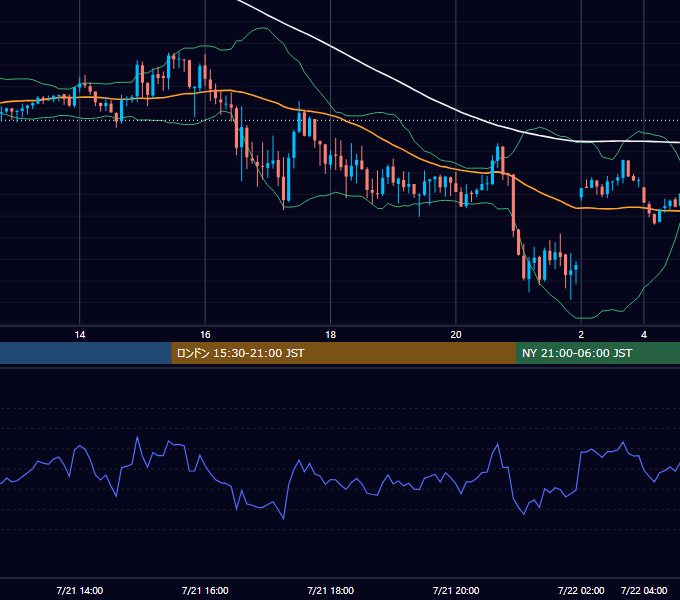
Task: Click the 14 hour axis label
Action: (x=80, y=335)
